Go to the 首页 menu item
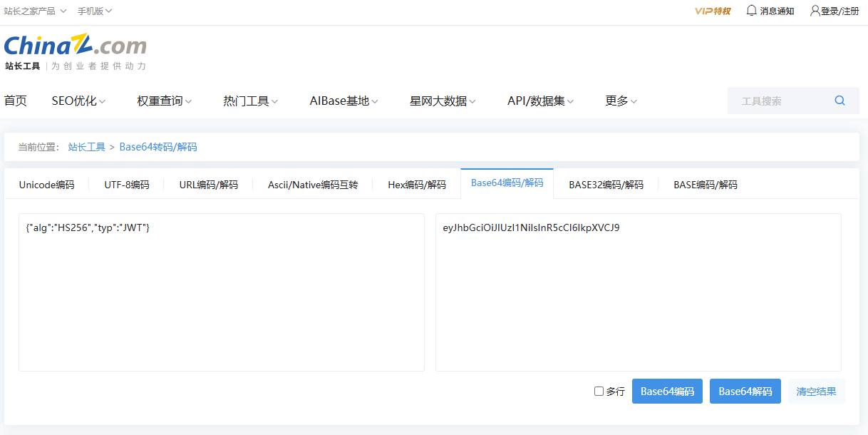The height and width of the screenshot is (435, 868). tap(16, 101)
